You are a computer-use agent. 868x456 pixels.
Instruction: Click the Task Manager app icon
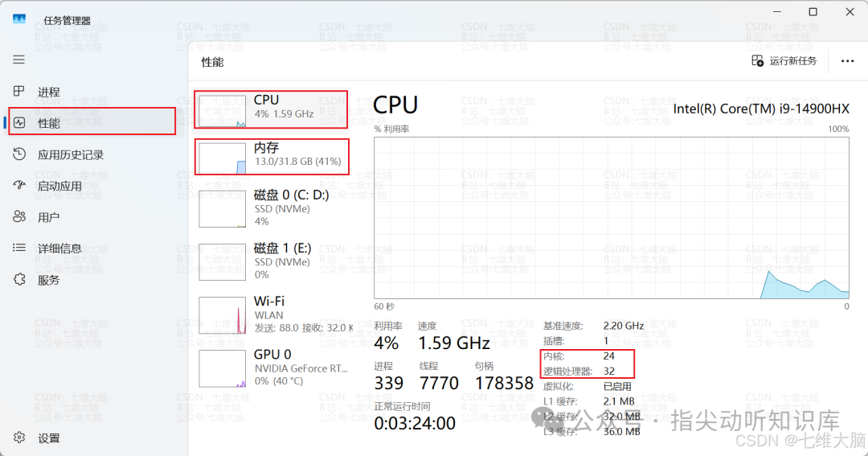click(x=20, y=19)
